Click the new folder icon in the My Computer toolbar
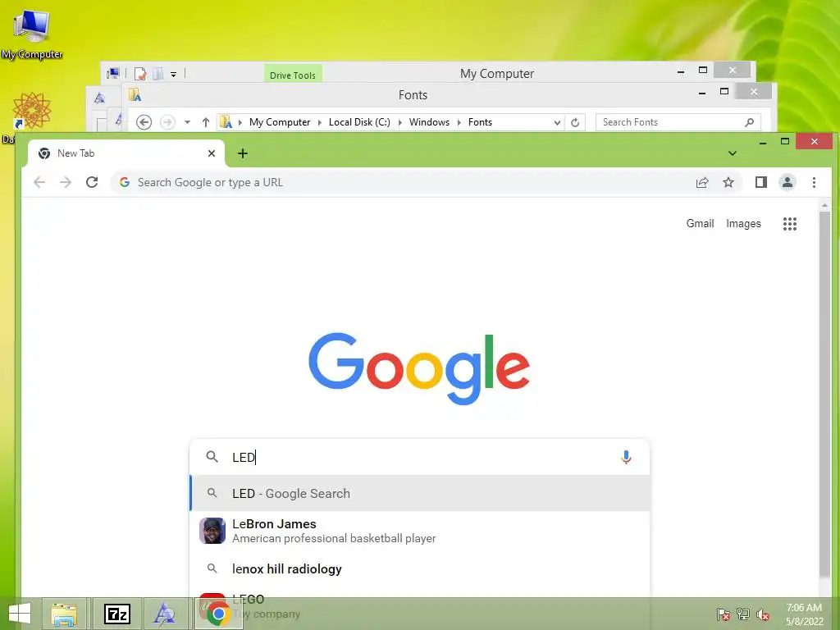The width and height of the screenshot is (840, 630). [158, 73]
